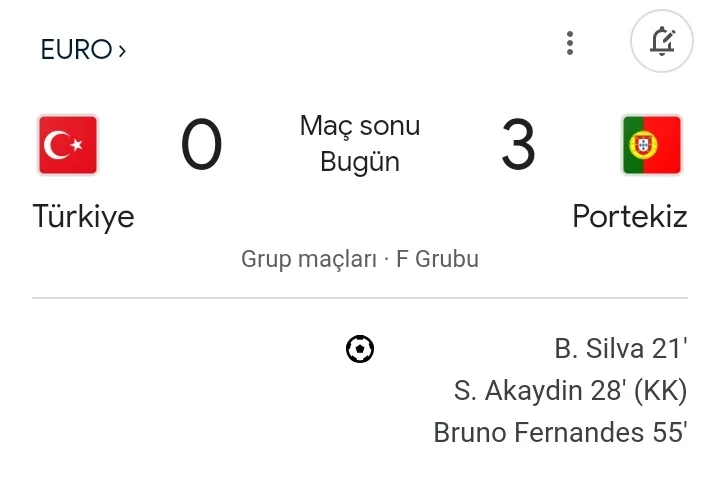Click the Bugün date label

(x=360, y=162)
